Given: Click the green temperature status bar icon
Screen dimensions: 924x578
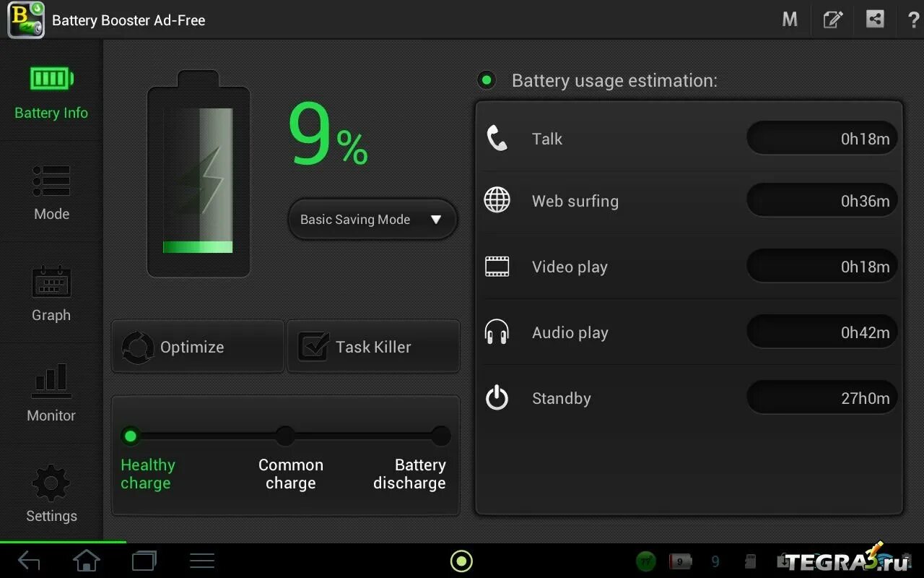Looking at the screenshot, I should pyautogui.click(x=646, y=561).
